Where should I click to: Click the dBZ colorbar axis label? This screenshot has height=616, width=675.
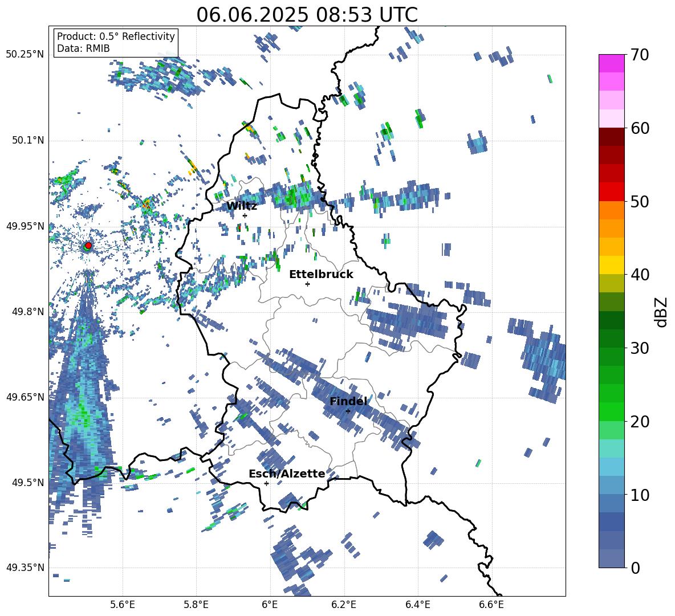(x=662, y=312)
